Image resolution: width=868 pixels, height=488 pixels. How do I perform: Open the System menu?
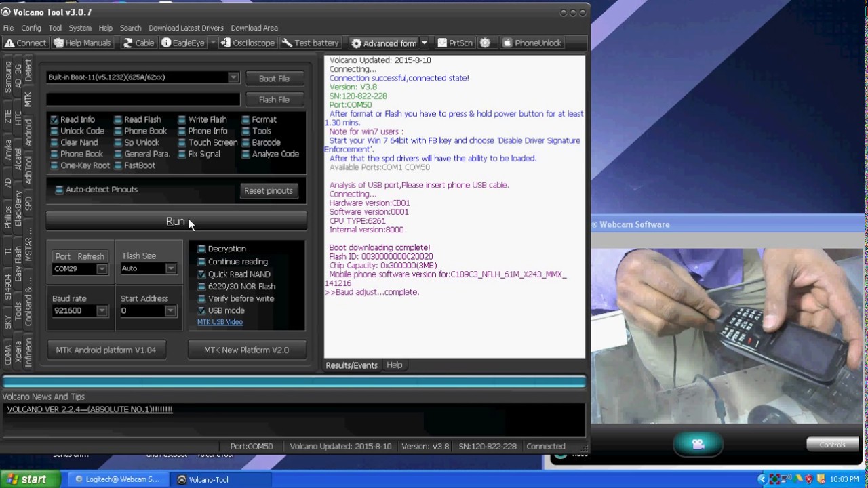pyautogui.click(x=80, y=28)
